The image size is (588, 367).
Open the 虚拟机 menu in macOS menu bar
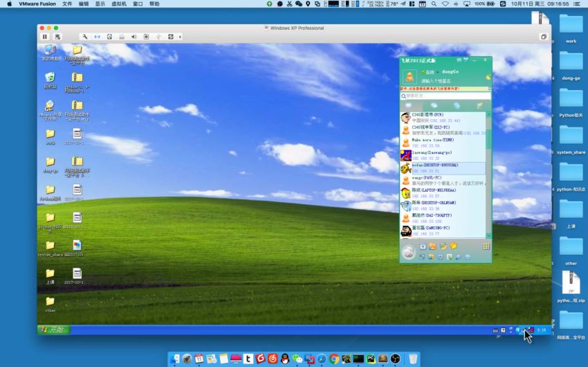[119, 3]
